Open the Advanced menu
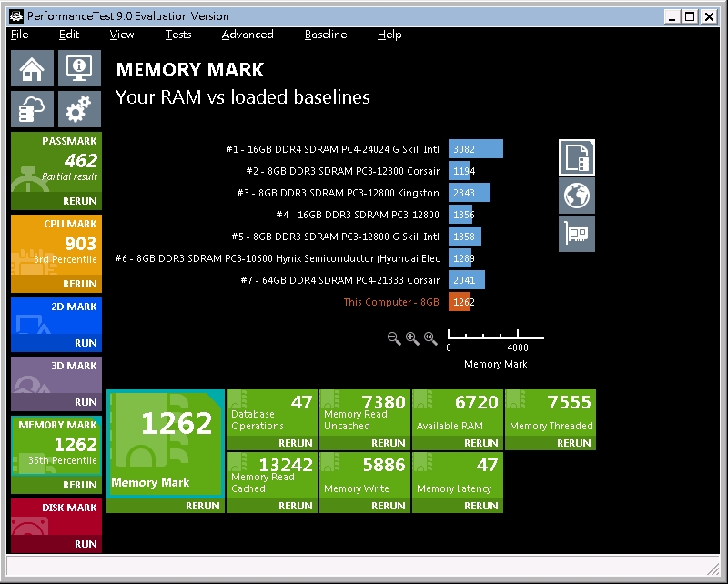Image resolution: width=728 pixels, height=584 pixels. (248, 35)
